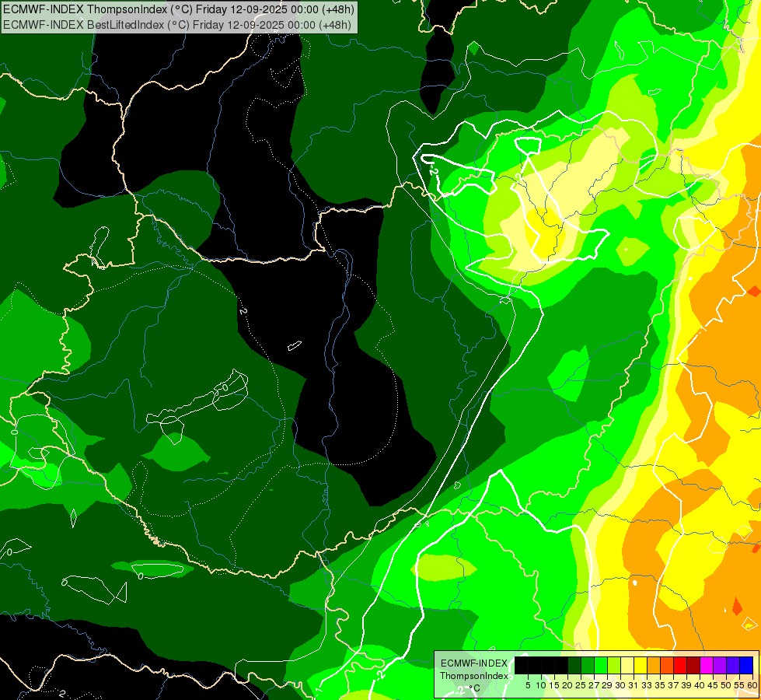761x700 pixels.
Task: Click the ThompsonIndex title line at top
Action: (179, 9)
